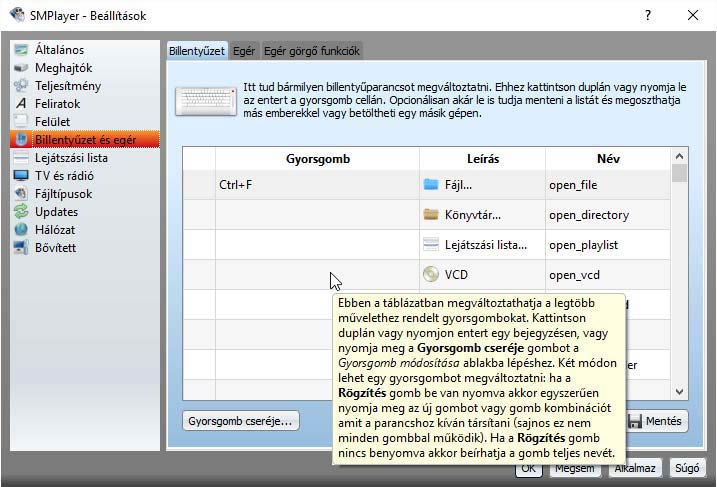Switch to the Egér tab
Image resolution: width=717 pixels, height=487 pixels.
[244, 51]
